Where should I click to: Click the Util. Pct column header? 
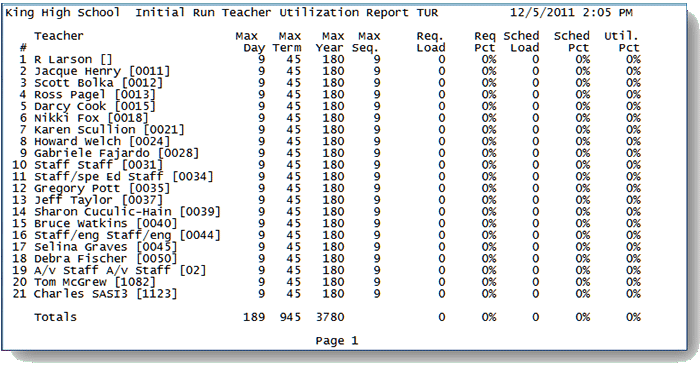[x=622, y=42]
